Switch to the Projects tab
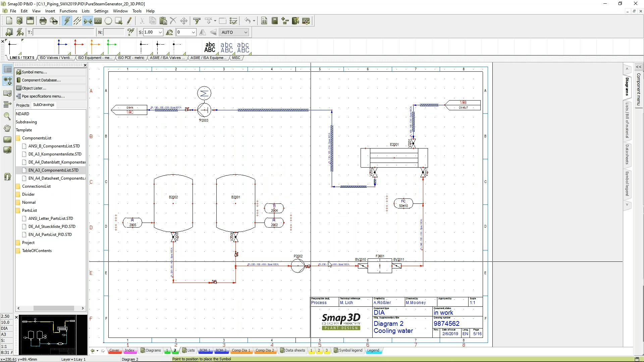The height and width of the screenshot is (362, 644). coord(22,105)
